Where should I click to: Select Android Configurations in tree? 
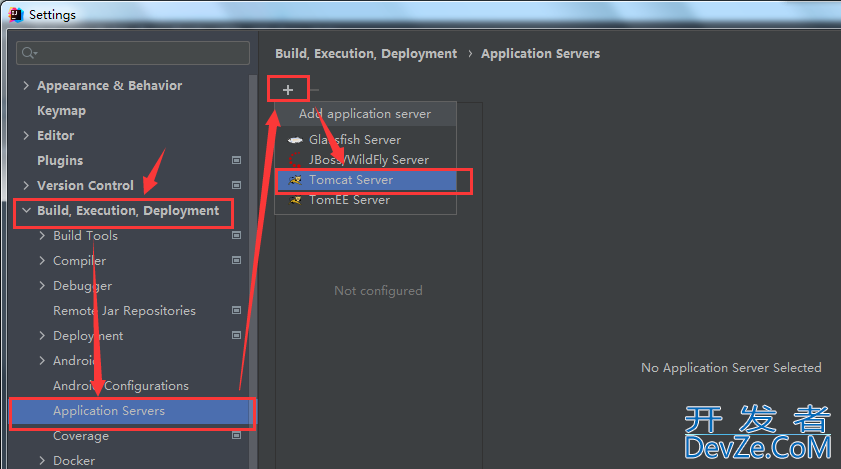pos(121,386)
